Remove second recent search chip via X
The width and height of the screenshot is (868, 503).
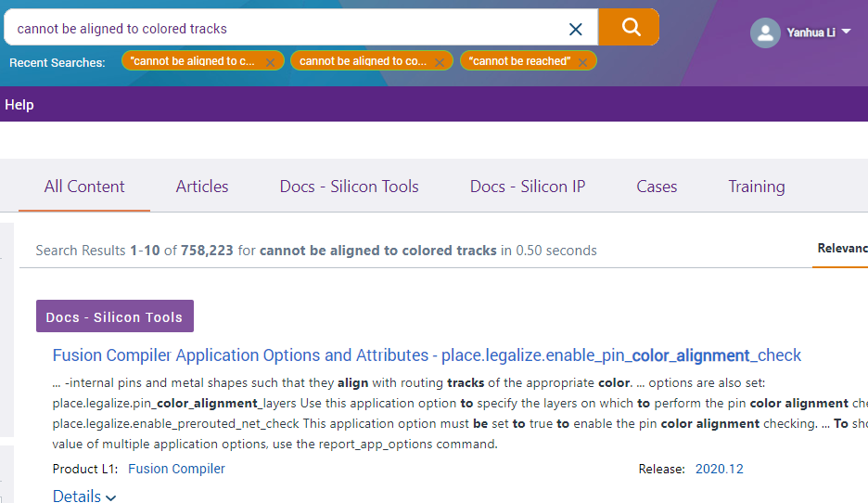tap(440, 62)
